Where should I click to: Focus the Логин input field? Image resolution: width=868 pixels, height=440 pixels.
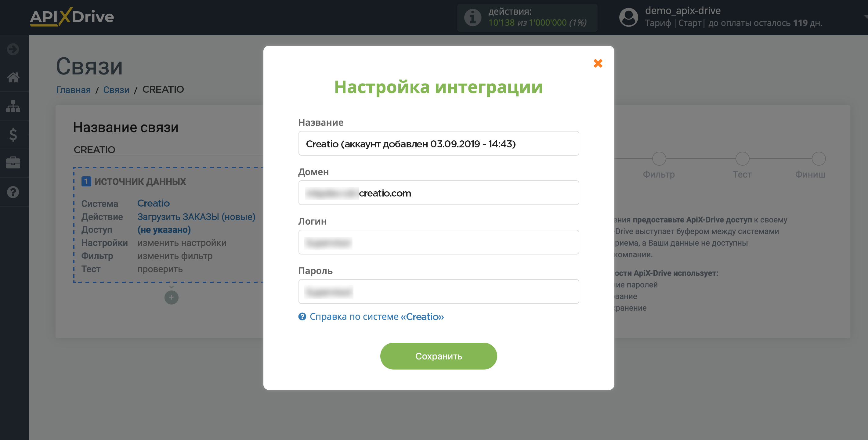coord(438,242)
